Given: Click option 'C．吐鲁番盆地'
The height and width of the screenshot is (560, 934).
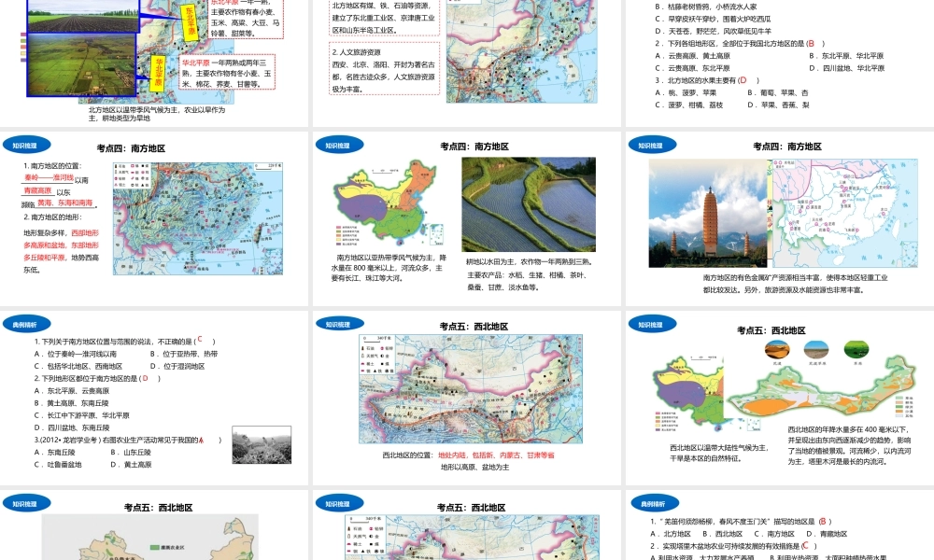Looking at the screenshot, I should 58,465.
